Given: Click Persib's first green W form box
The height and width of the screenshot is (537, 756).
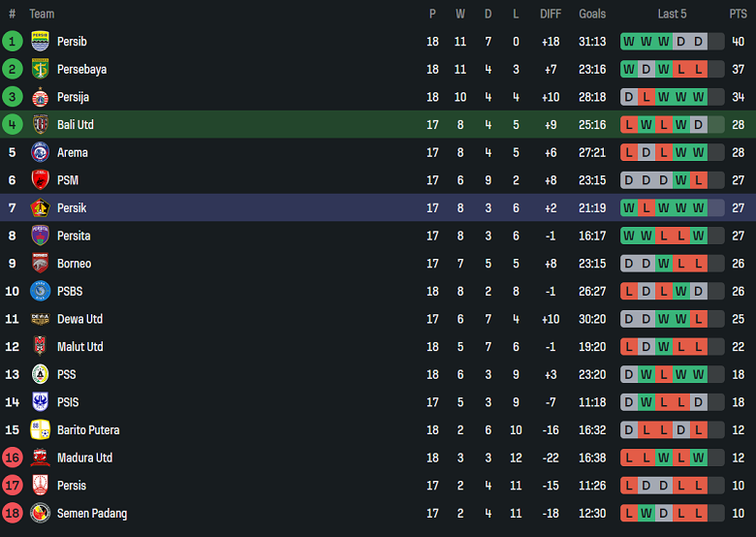Looking at the screenshot, I should [629, 42].
